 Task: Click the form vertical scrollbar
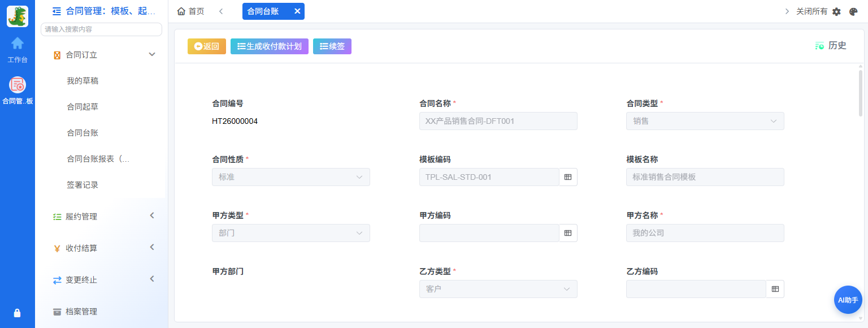tap(861, 93)
